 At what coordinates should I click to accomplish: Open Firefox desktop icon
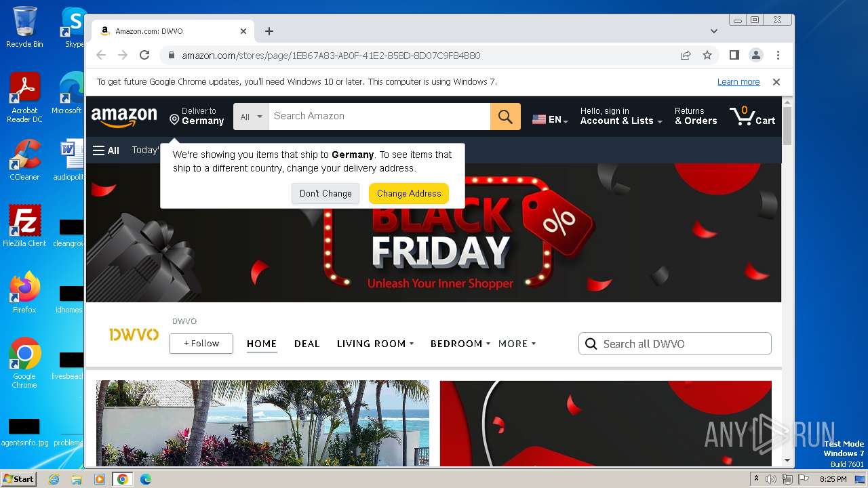(x=24, y=292)
